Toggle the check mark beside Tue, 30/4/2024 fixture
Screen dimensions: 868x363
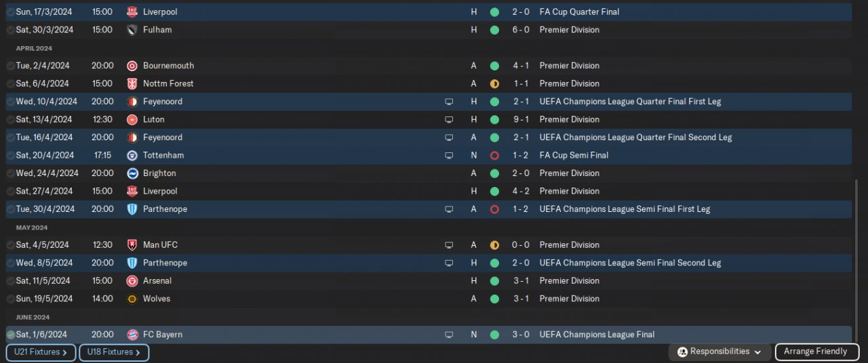coord(11,209)
